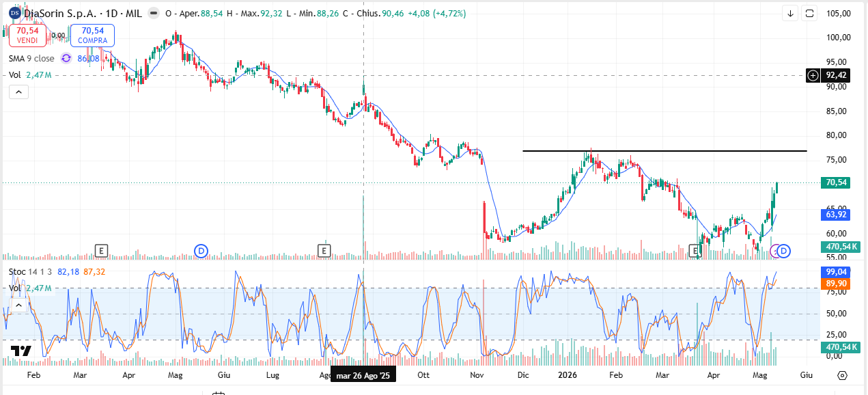Click the purple loop icon beside SMA
The width and height of the screenshot is (868, 395).
(x=66, y=59)
